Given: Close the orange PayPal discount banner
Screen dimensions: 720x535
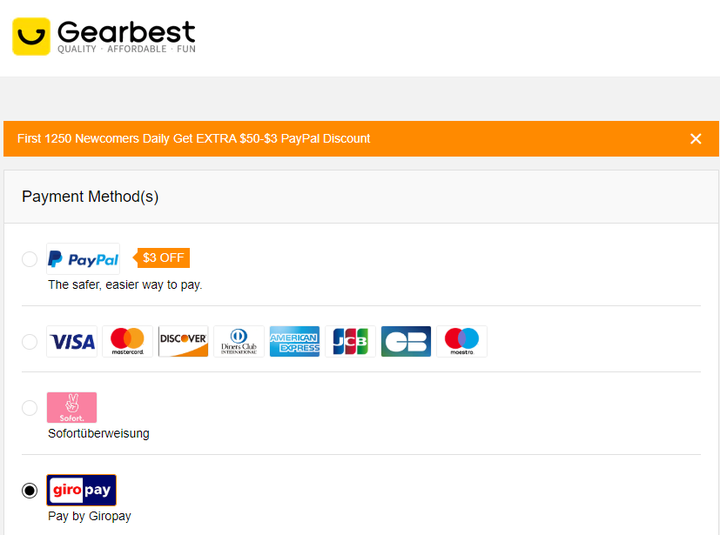Looking at the screenshot, I should pos(696,139).
